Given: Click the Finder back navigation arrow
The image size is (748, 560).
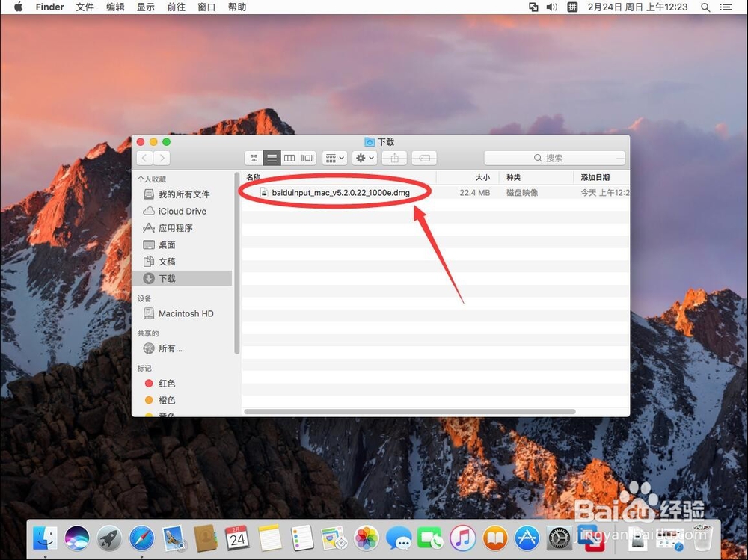Looking at the screenshot, I should click(145, 158).
